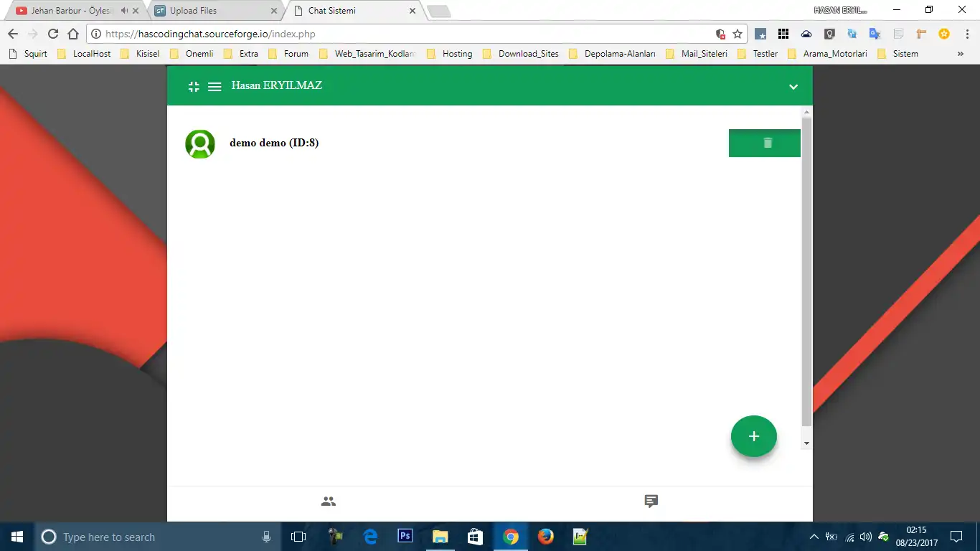Image resolution: width=980 pixels, height=551 pixels.
Task: Open the Arama_Motorlari bookmarks folder
Action: (x=827, y=54)
